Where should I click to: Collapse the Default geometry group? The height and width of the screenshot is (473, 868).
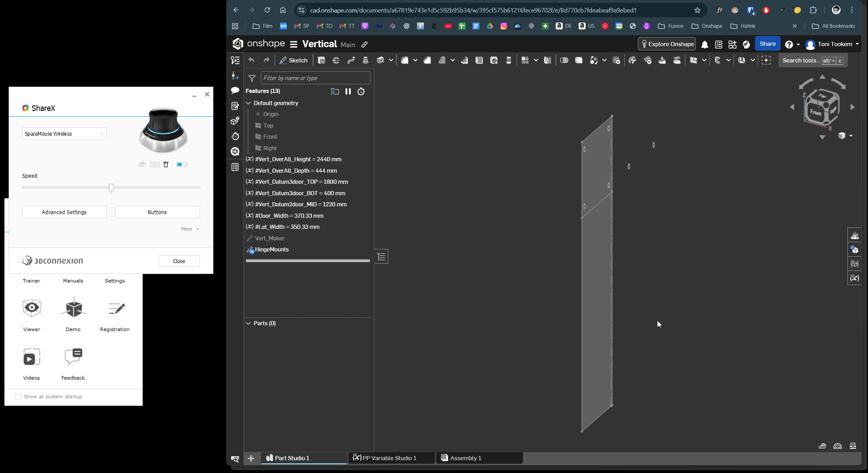pyautogui.click(x=248, y=103)
